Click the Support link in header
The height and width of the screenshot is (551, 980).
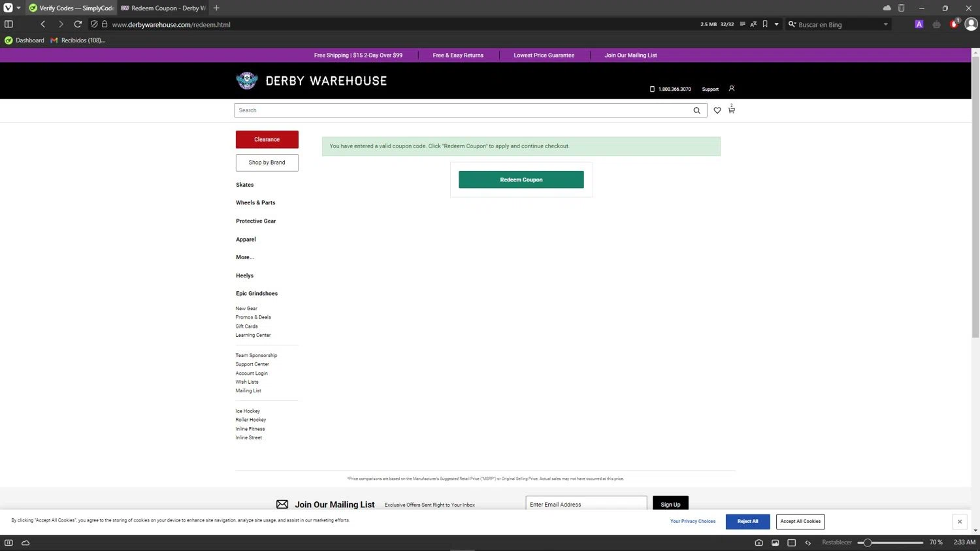710,89
